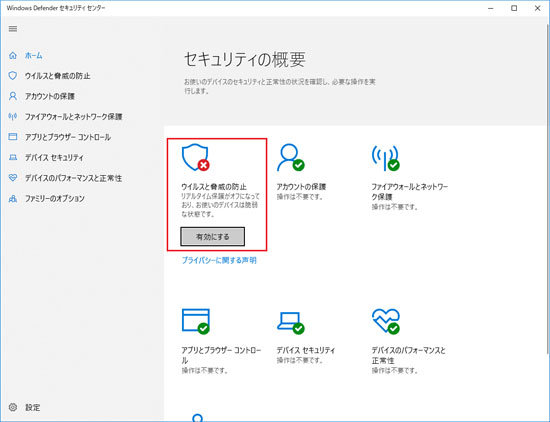Click the antenna firewall icon in sidebar
This screenshot has height=422, width=550.
point(13,116)
